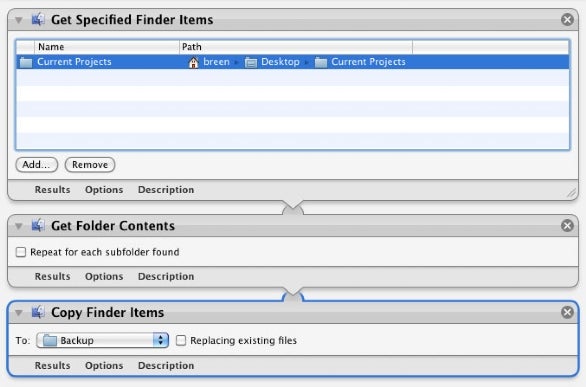Show Options of Copy Finder Items
This screenshot has width=586, height=387.
[104, 365]
